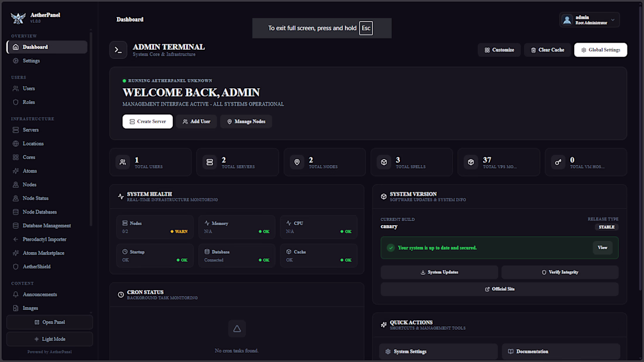Image resolution: width=644 pixels, height=362 pixels.
Task: Click the Nodes sidebar icon
Action: point(16,185)
